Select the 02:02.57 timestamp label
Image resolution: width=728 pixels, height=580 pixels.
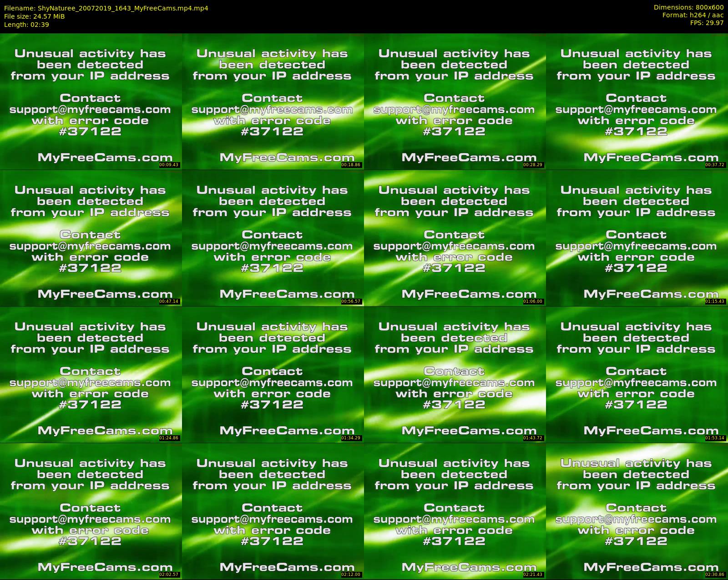169,575
